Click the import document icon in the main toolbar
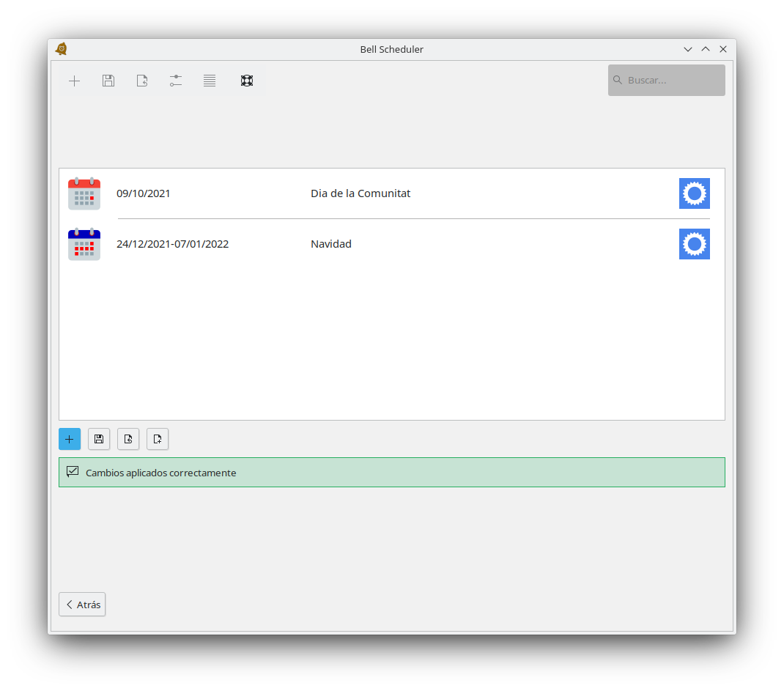Screen dimensions: 784x691 142,81
